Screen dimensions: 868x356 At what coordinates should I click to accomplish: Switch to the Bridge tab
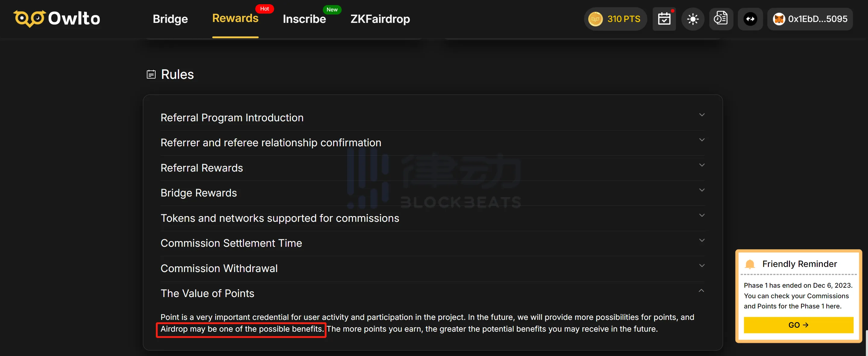point(170,19)
